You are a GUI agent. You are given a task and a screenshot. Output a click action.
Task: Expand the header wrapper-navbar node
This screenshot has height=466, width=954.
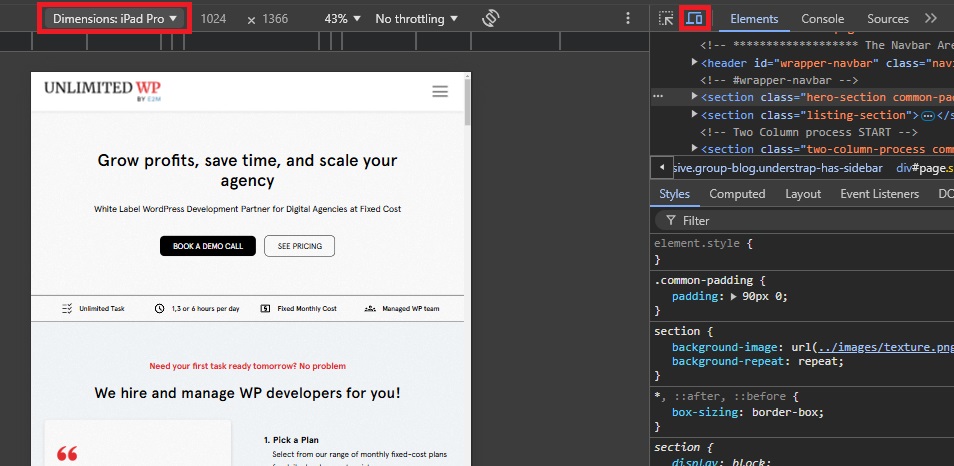(x=695, y=63)
